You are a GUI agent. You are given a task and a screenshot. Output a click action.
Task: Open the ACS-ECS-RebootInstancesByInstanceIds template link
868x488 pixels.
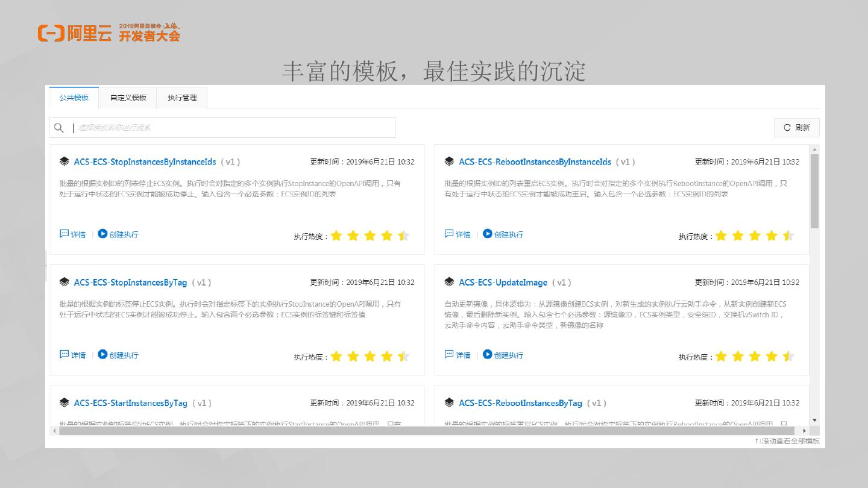point(535,162)
